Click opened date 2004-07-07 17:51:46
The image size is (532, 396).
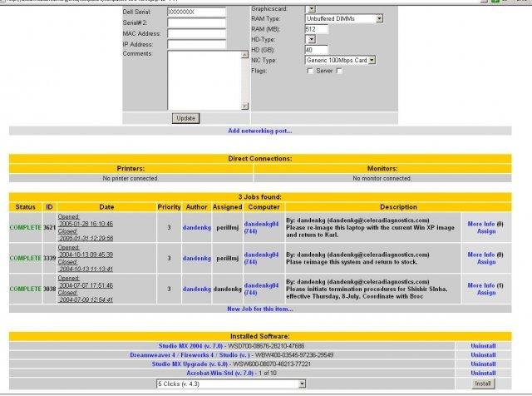point(86,285)
